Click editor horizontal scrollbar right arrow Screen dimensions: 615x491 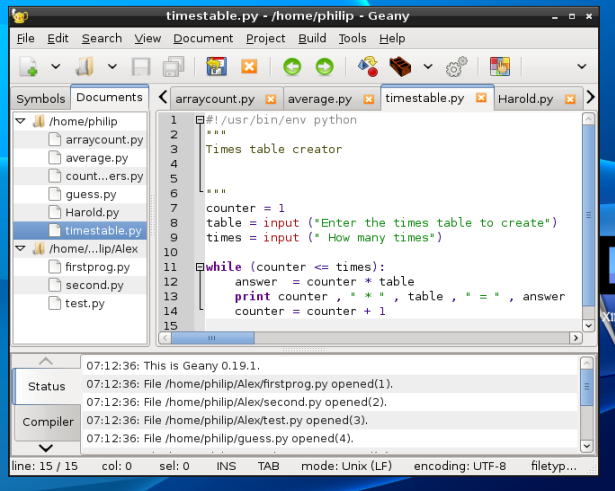tap(575, 338)
